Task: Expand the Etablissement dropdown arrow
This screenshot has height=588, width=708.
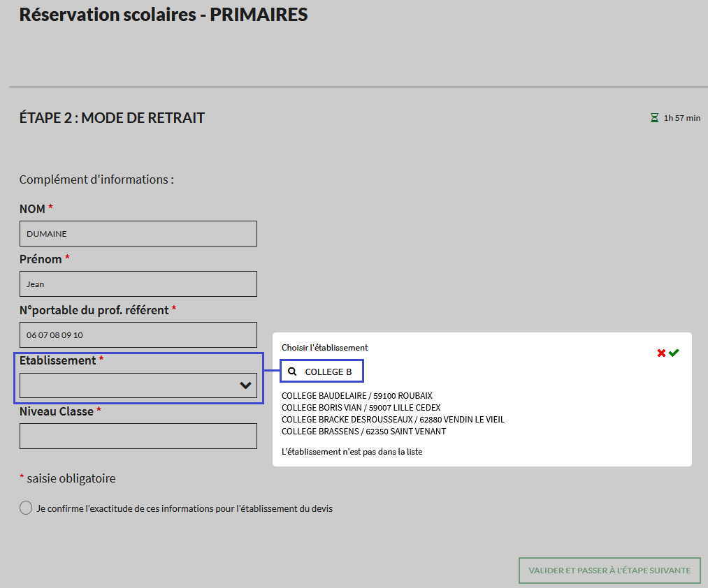Action: [x=245, y=385]
